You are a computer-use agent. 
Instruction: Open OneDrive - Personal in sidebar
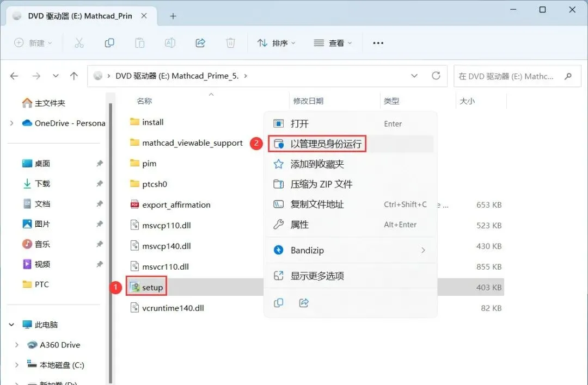64,123
